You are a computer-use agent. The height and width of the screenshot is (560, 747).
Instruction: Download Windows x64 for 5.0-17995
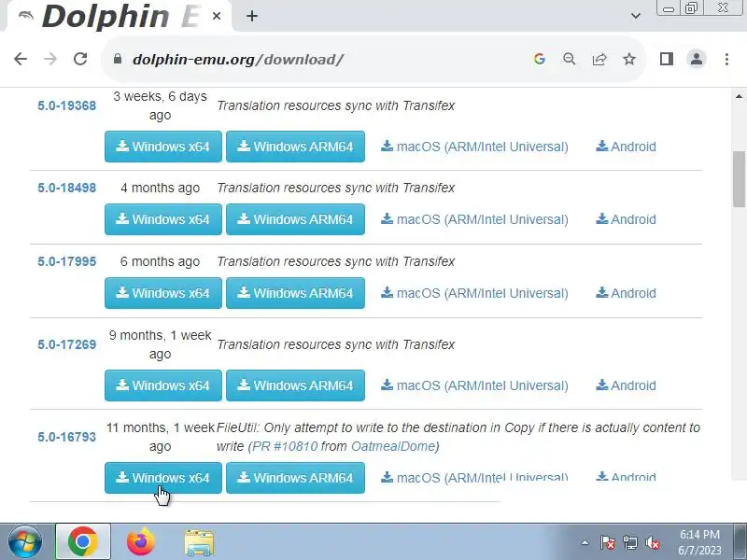click(x=163, y=293)
